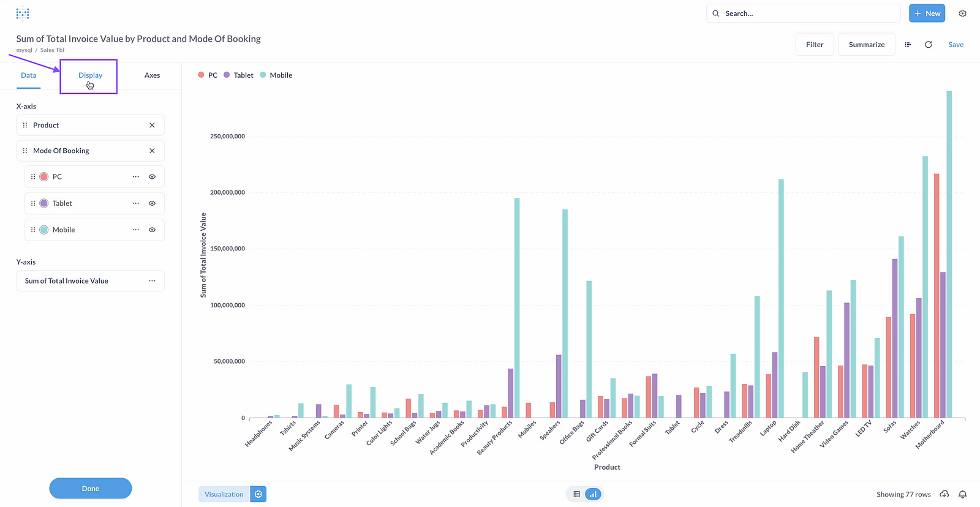Open Sum of Total Invoice Value options
980x507 pixels.
152,281
